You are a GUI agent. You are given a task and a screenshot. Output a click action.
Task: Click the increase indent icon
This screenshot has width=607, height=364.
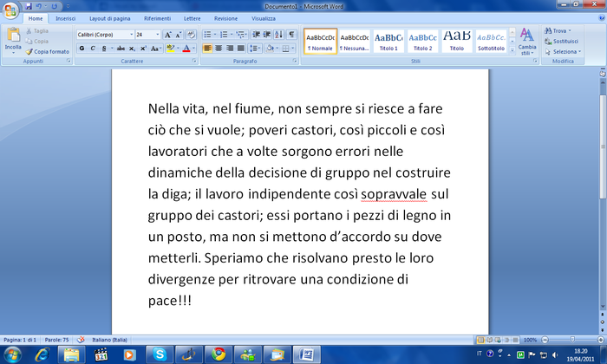267,35
